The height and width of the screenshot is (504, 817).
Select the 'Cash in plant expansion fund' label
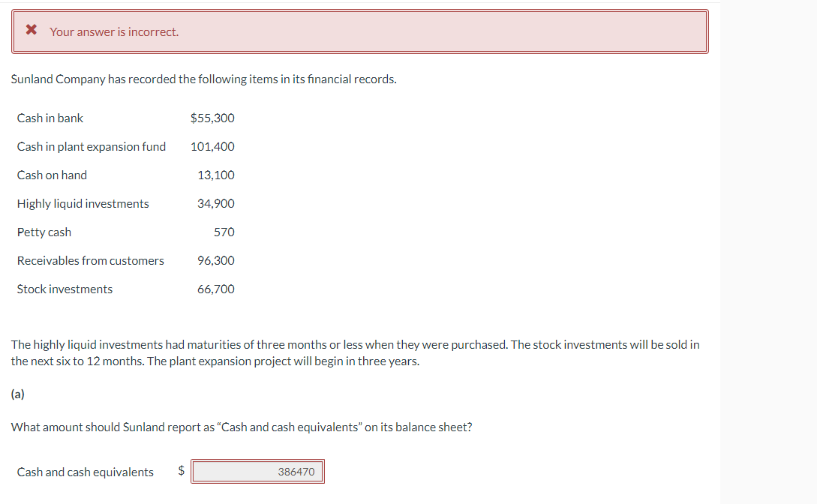pyautogui.click(x=92, y=146)
